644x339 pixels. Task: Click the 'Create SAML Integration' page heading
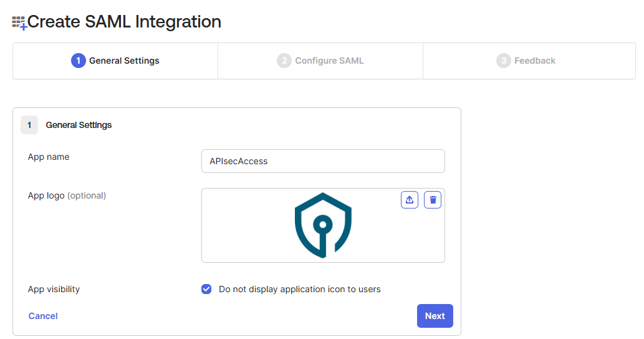(x=124, y=22)
